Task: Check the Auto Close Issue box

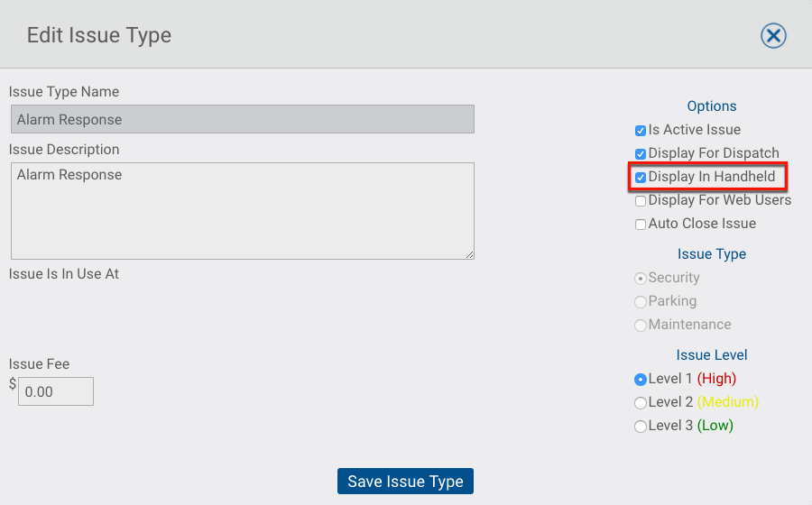Action: click(641, 224)
